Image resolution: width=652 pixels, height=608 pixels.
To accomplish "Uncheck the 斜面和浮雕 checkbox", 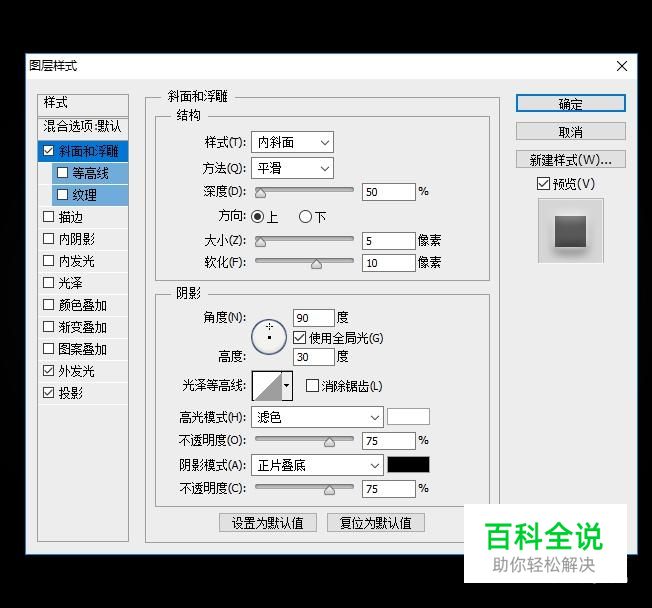I will [48, 151].
